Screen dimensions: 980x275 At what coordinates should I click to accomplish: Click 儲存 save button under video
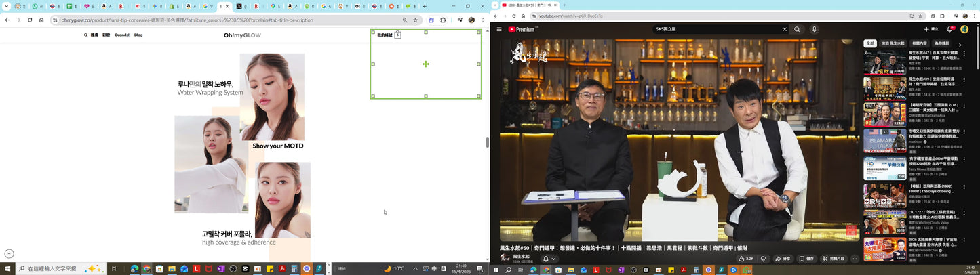[806, 259]
